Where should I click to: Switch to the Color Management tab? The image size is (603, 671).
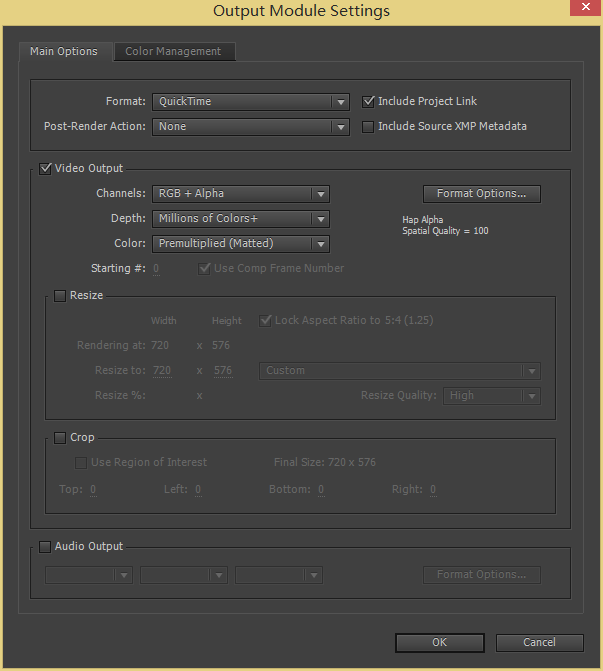pos(175,51)
